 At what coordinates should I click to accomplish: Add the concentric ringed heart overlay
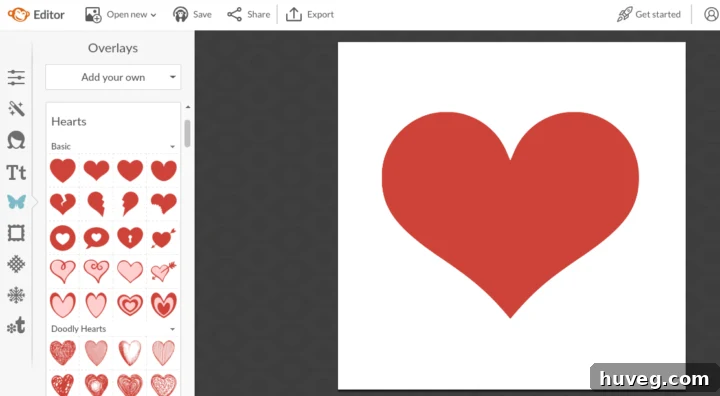point(130,305)
